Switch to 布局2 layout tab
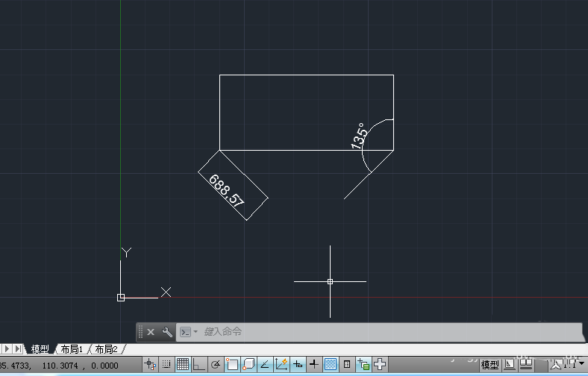Viewport: 588px width, 376px height. 107,349
